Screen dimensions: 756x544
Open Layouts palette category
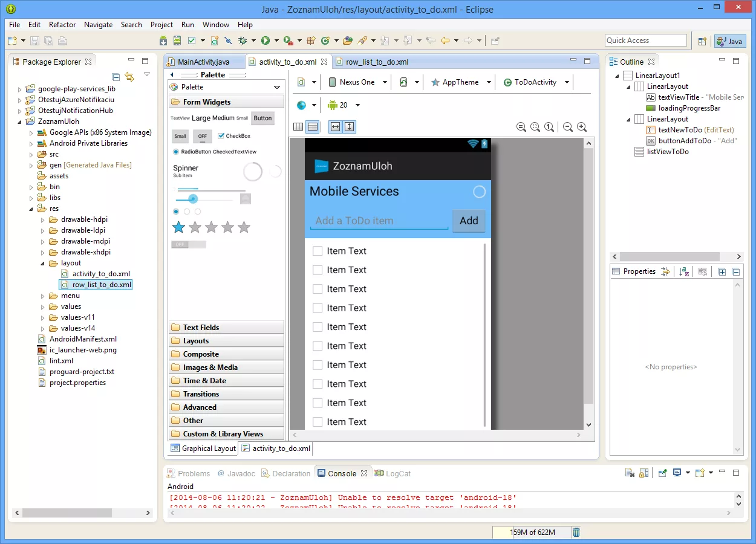tap(226, 340)
